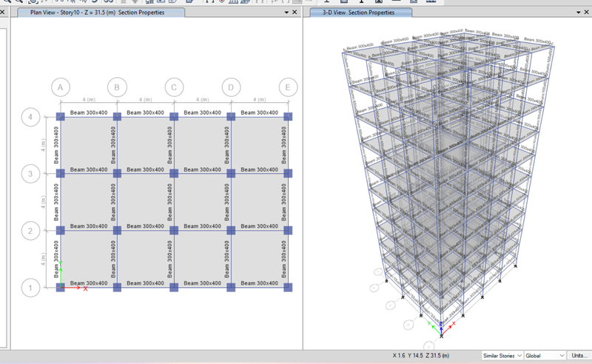Select the column at grid A-3
Viewport: 592px width, 364px height.
61,173
